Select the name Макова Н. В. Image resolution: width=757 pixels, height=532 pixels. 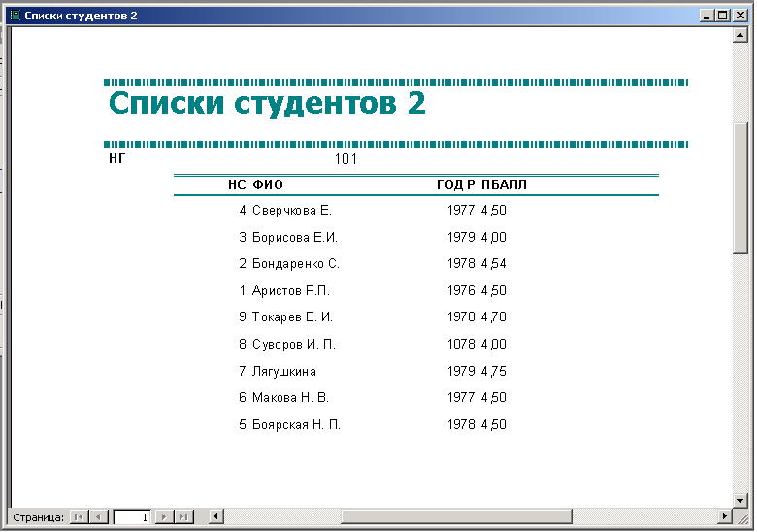point(290,397)
